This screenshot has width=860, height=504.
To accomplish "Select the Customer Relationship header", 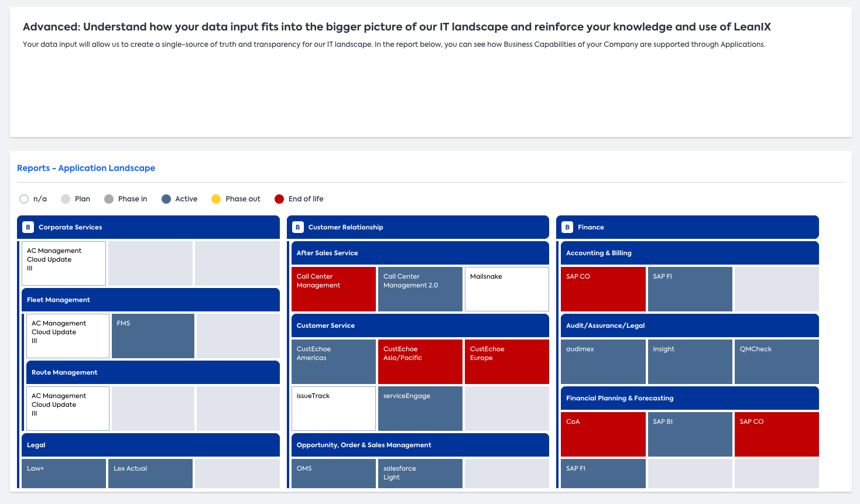I will (x=418, y=227).
